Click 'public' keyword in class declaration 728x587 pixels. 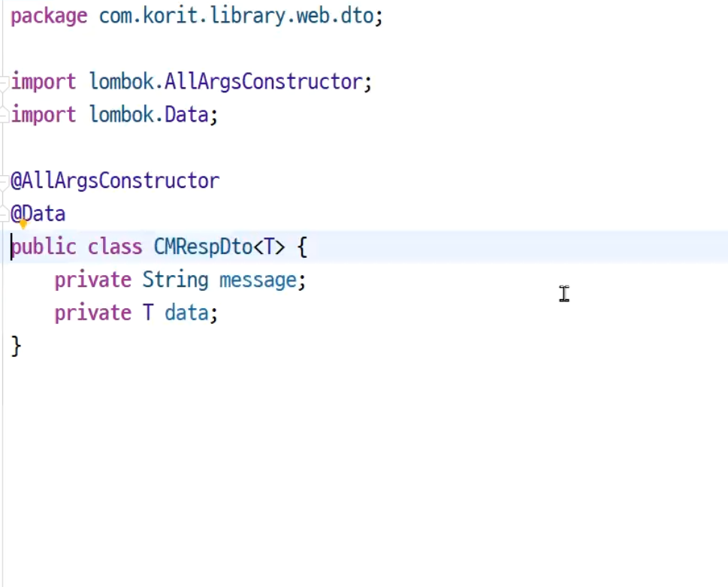[44, 247]
